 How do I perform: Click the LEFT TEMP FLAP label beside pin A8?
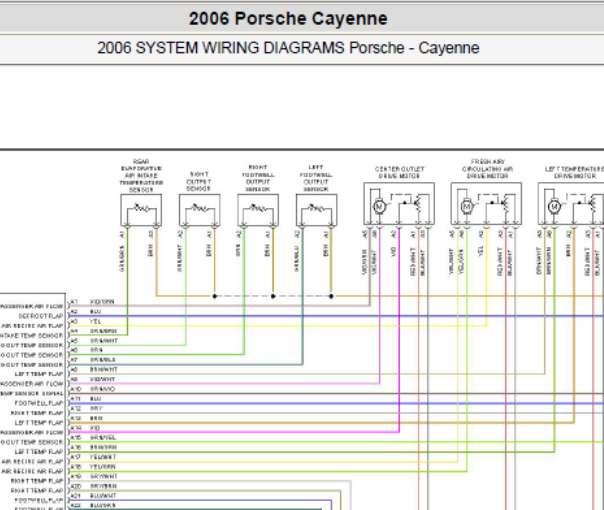(39, 374)
